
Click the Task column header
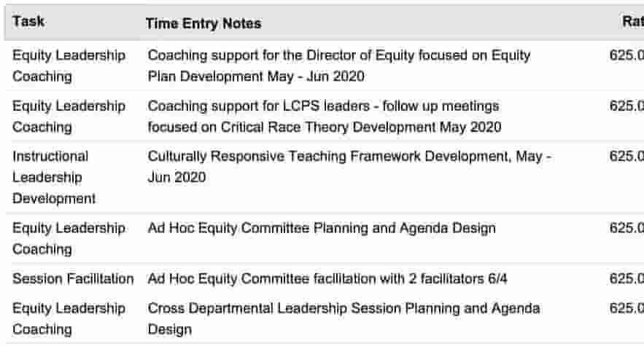click(28, 21)
